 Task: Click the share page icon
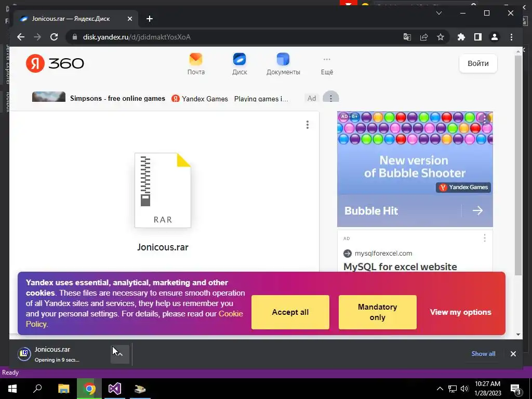coord(424,37)
